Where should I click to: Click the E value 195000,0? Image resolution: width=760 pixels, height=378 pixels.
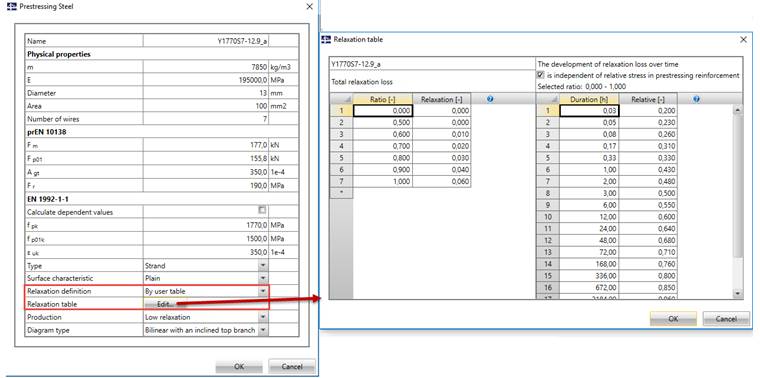[x=206, y=80]
